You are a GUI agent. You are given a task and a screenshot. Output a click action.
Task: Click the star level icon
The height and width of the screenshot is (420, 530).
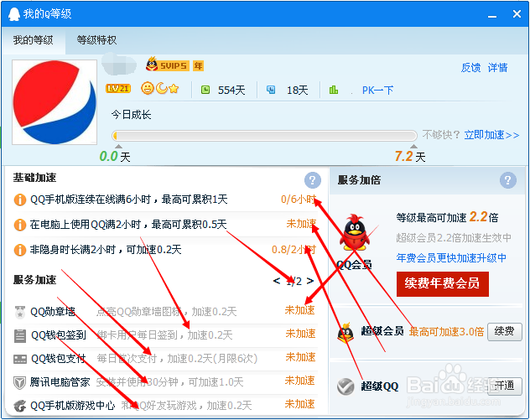point(174,89)
